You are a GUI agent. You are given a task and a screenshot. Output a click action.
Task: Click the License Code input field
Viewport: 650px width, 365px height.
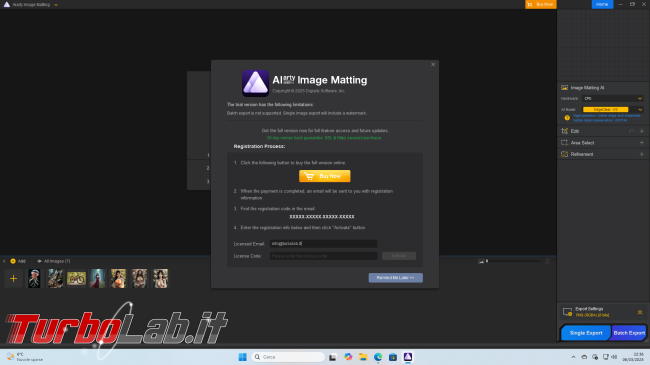coord(323,256)
